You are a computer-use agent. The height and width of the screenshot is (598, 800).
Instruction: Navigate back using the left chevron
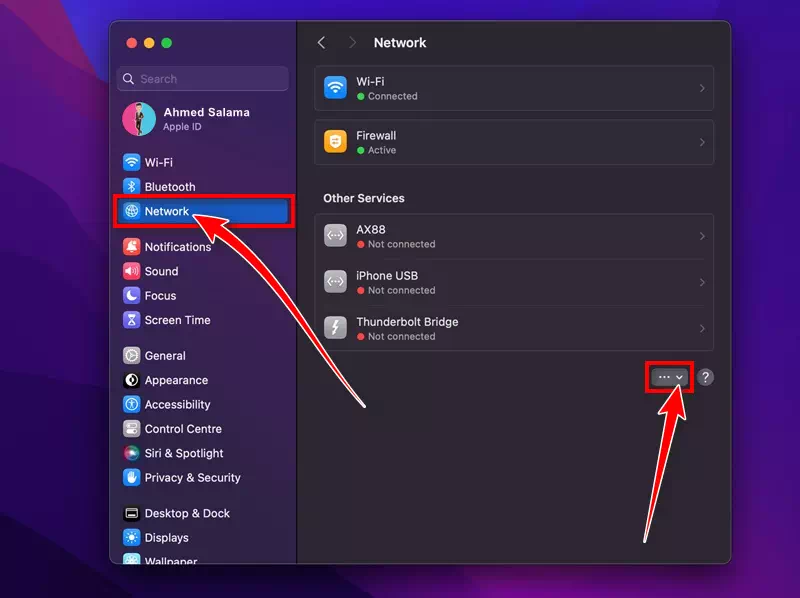(321, 42)
